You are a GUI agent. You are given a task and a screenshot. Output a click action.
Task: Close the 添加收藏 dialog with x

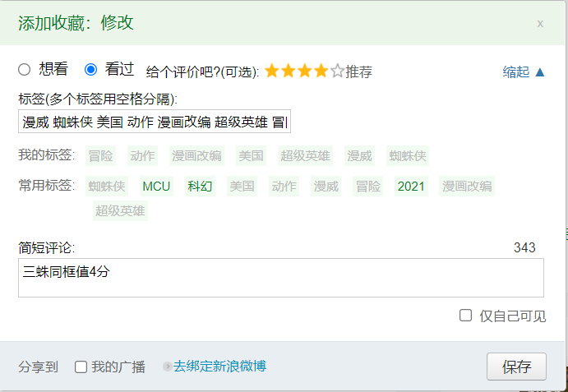coord(540,24)
